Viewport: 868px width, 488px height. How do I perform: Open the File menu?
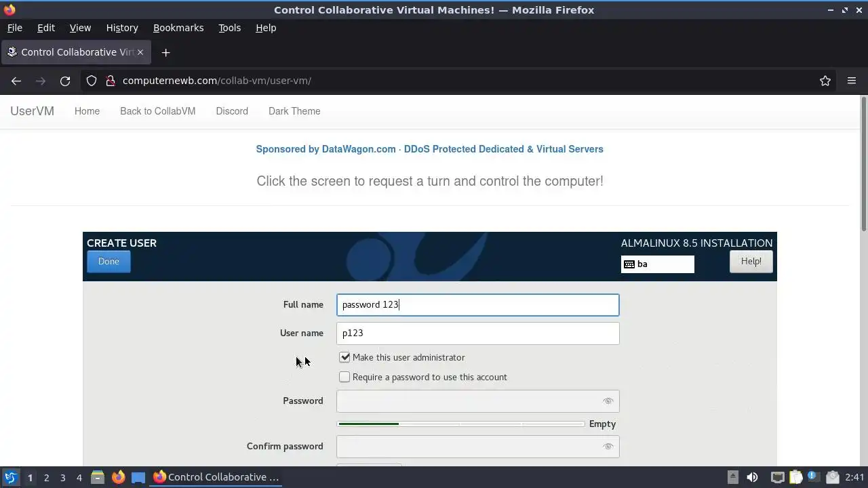tap(14, 28)
